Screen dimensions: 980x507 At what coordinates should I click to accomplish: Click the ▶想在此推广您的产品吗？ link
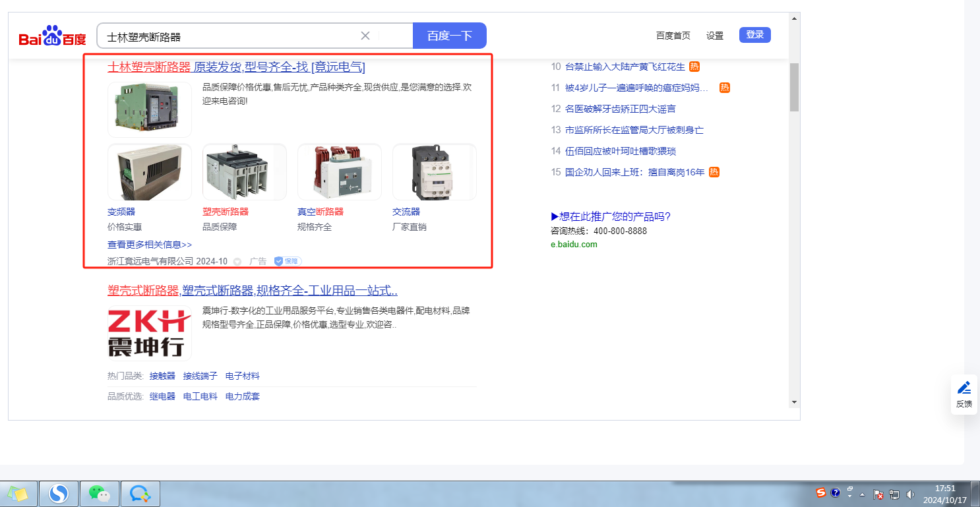point(611,217)
